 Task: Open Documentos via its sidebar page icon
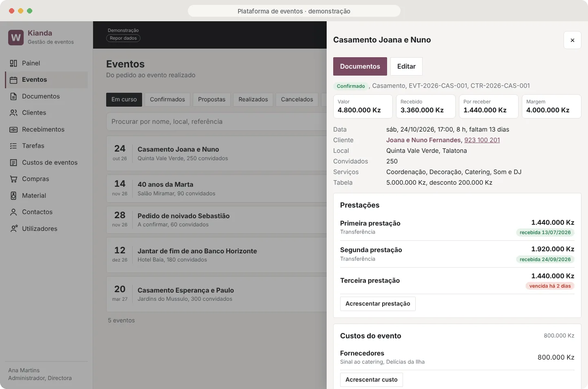(13, 96)
